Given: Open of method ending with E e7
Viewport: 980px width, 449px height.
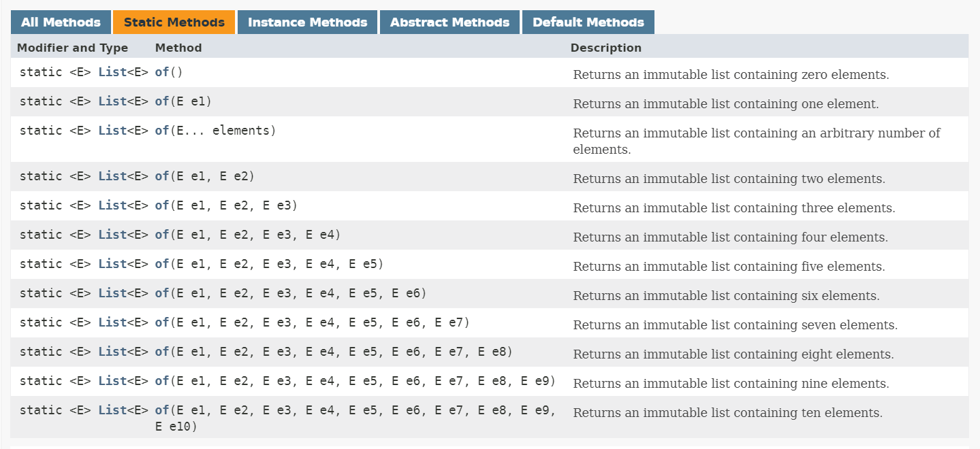Looking at the screenshot, I should point(162,322).
